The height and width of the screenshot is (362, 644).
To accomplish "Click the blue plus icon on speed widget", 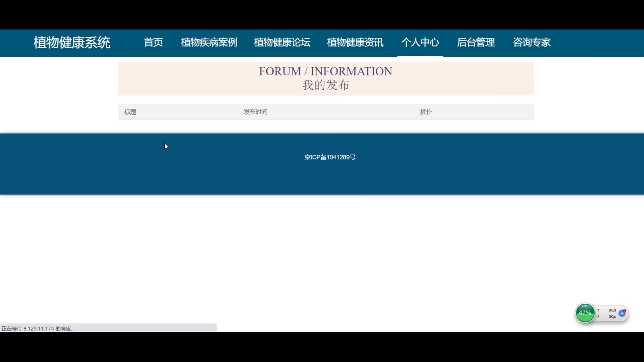I will tap(622, 313).
